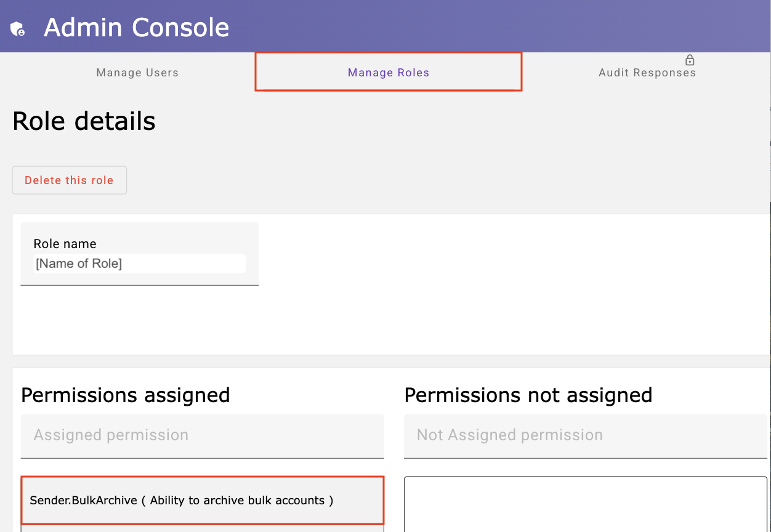Go to the Audit Responses tab
Screen dimensions: 771x532
click(x=647, y=73)
